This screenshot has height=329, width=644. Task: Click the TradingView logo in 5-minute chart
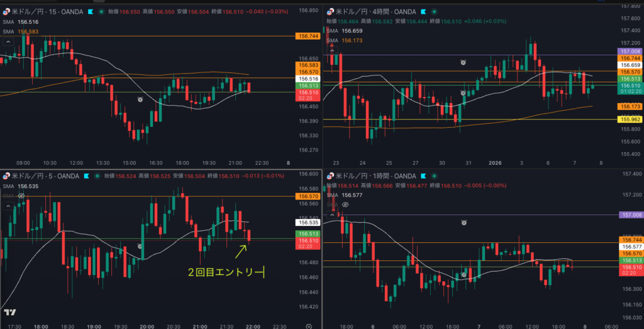pyautogui.click(x=9, y=312)
